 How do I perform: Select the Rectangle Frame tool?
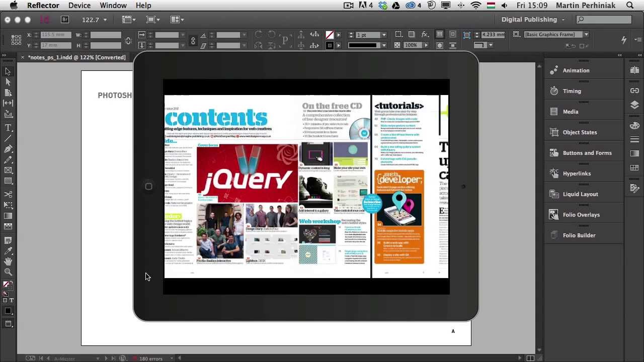[8, 170]
